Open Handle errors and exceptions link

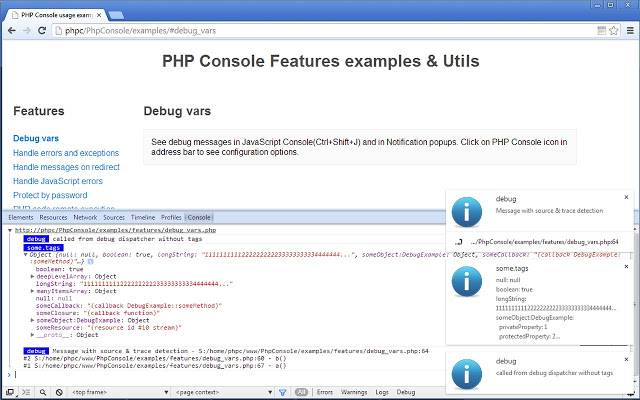tap(66, 153)
